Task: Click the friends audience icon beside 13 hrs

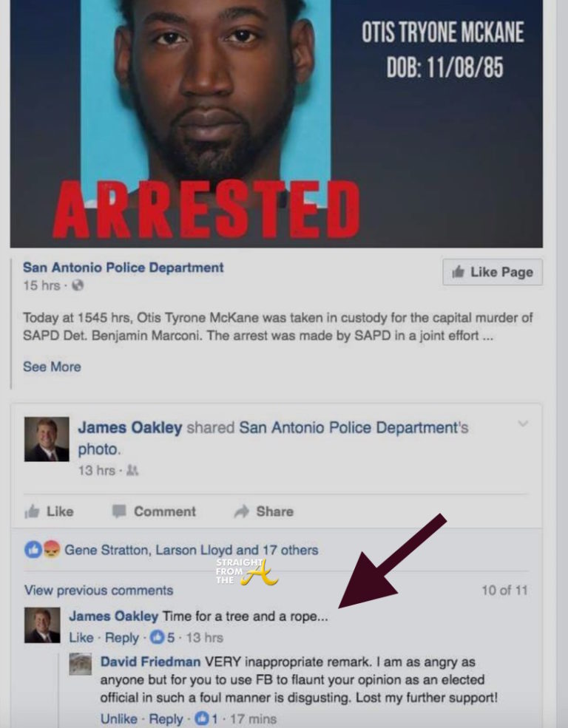Action: pyautogui.click(x=132, y=470)
